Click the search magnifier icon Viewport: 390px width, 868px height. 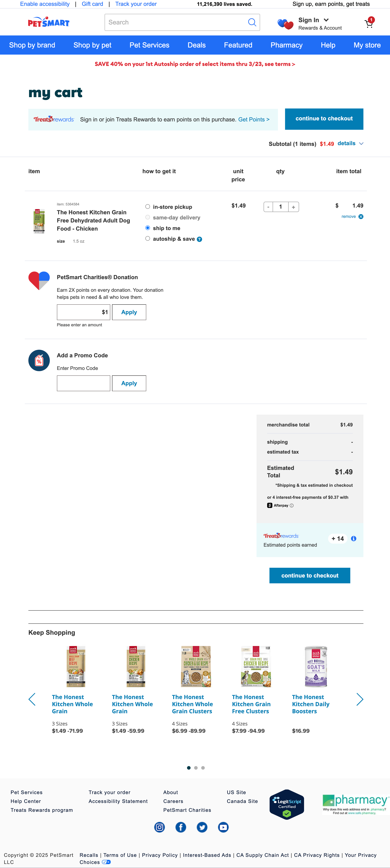[x=252, y=22]
